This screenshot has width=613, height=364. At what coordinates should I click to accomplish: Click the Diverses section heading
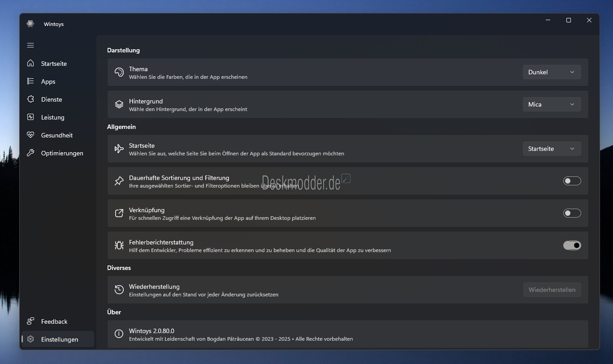point(119,268)
